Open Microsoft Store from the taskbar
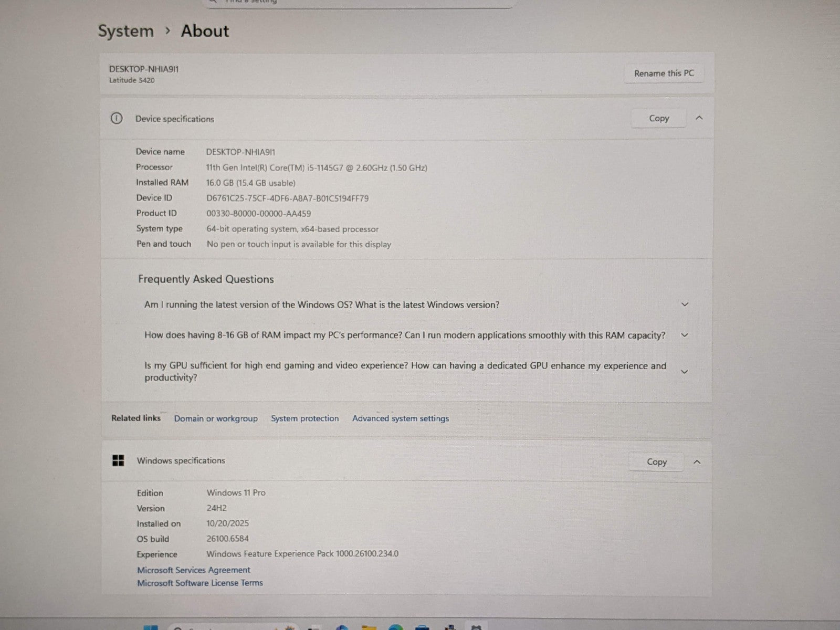 pos(422,627)
